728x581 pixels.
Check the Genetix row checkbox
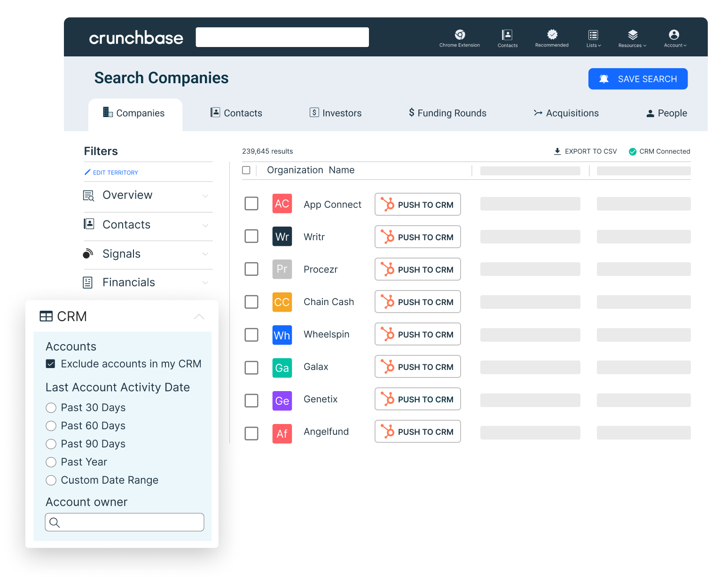coord(251,400)
